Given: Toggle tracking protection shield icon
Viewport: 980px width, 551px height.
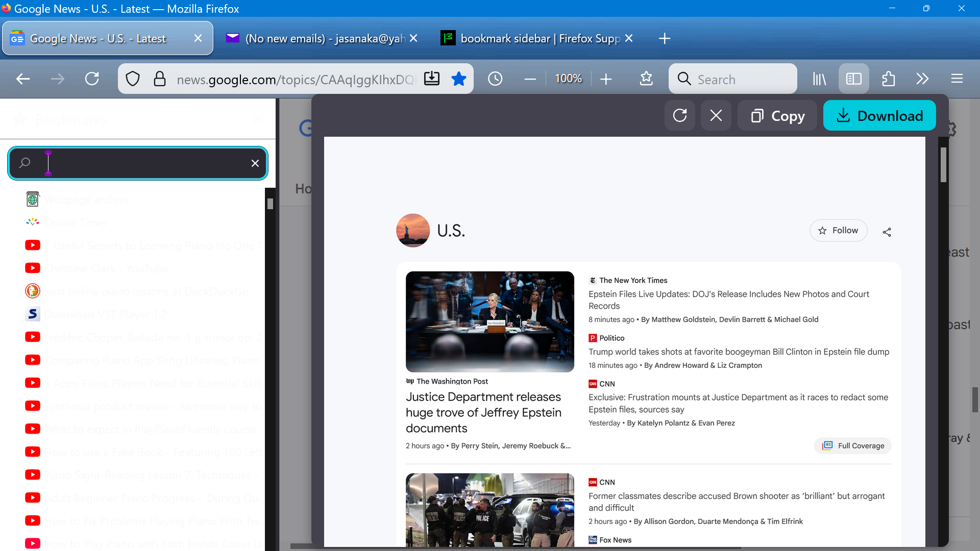Looking at the screenshot, I should (x=133, y=79).
